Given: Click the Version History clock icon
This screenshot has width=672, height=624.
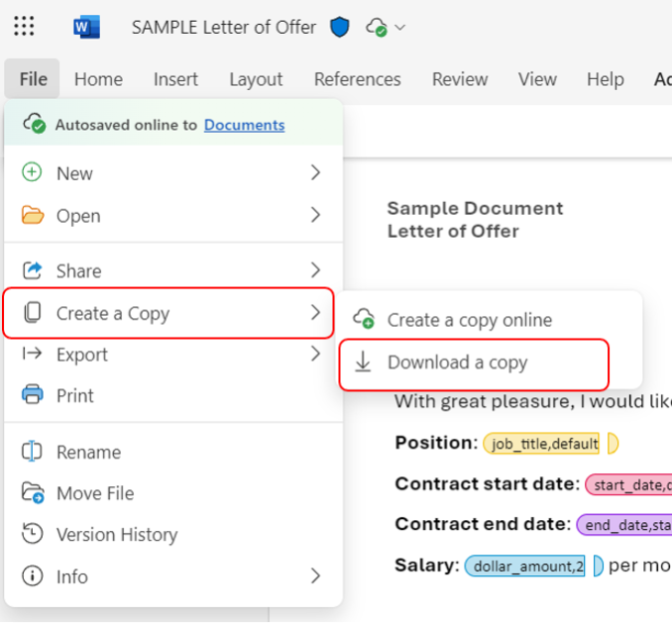Looking at the screenshot, I should click(x=33, y=535).
